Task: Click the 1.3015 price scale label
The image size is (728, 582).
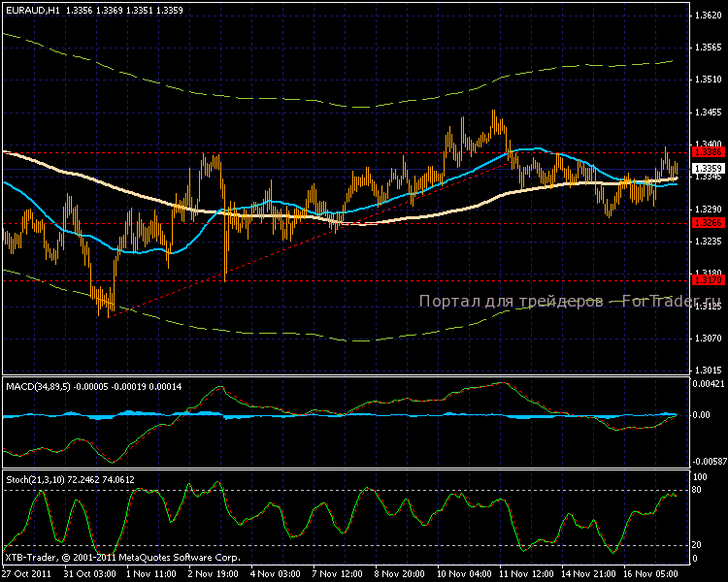Action: (708, 370)
